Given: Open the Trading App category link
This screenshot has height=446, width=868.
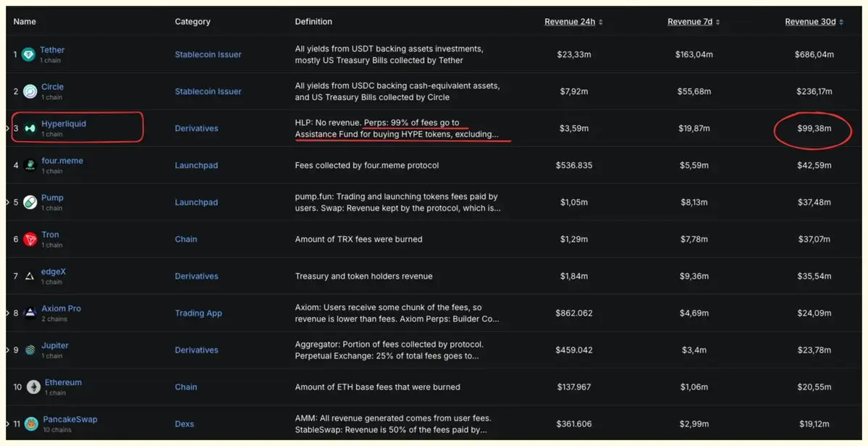Looking at the screenshot, I should (198, 314).
